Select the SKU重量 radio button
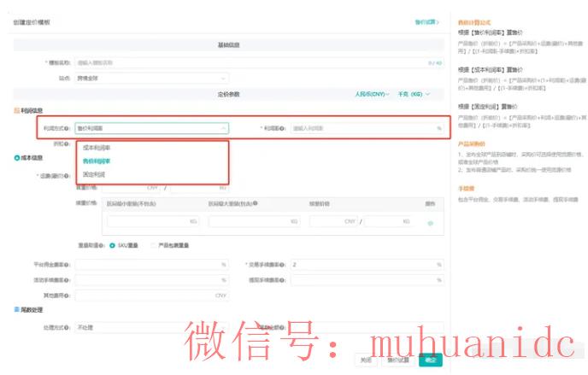This screenshot has width=588, height=375. [x=112, y=245]
